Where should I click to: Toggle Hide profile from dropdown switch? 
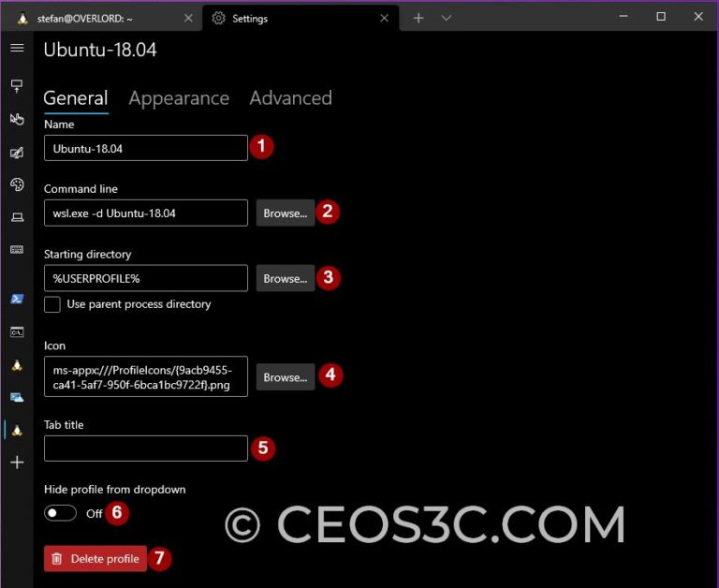(x=61, y=513)
